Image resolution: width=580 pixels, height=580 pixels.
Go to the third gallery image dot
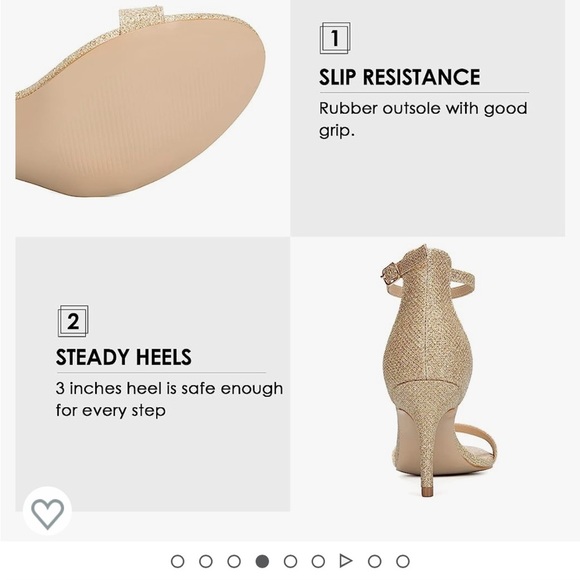[x=234, y=561]
